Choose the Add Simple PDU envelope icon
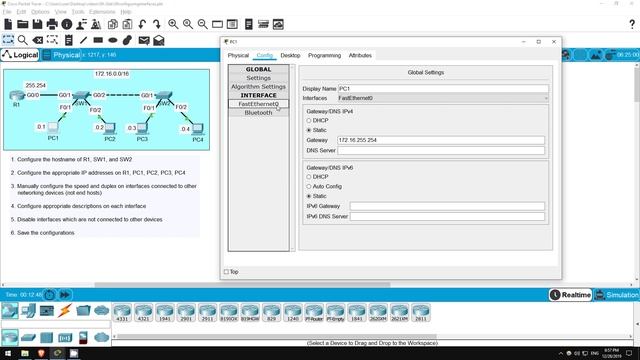This screenshot has height=360, width=640. pos(144,40)
